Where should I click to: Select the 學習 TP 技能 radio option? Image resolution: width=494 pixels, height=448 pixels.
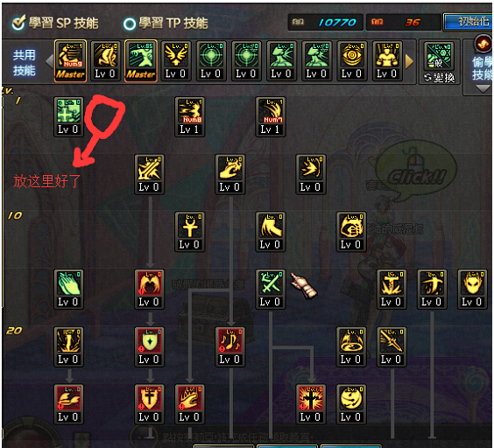click(x=129, y=24)
